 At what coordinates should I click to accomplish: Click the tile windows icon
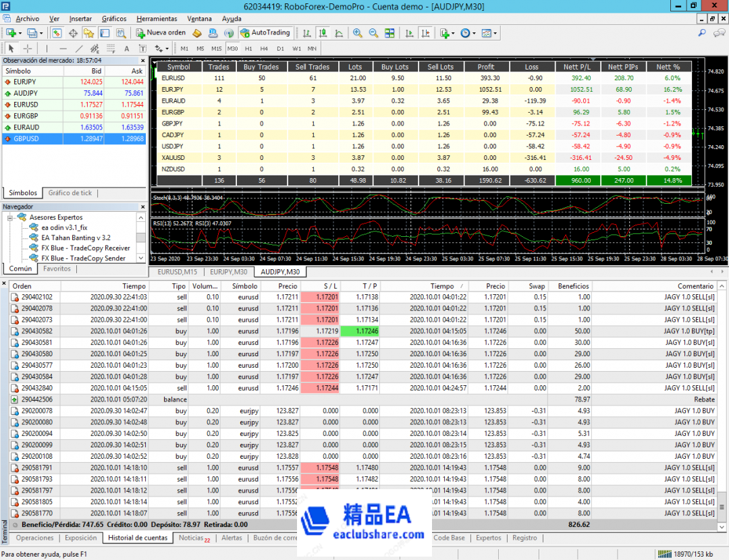coord(389,32)
